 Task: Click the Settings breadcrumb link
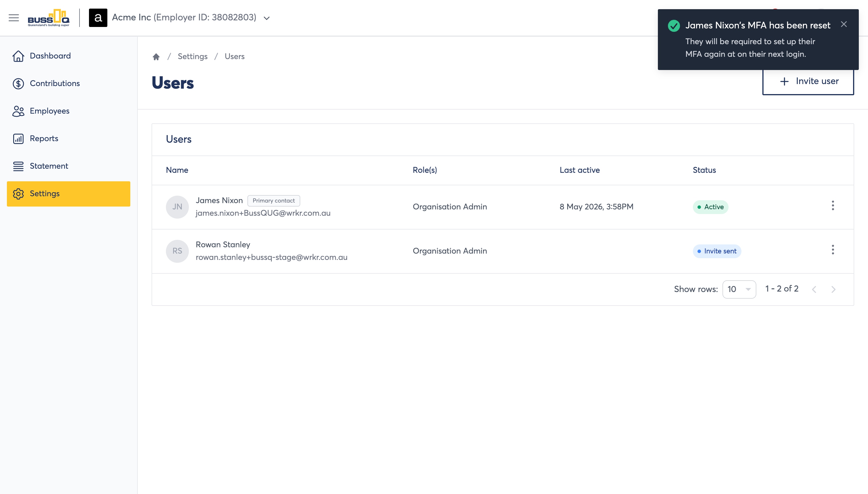[x=193, y=57]
